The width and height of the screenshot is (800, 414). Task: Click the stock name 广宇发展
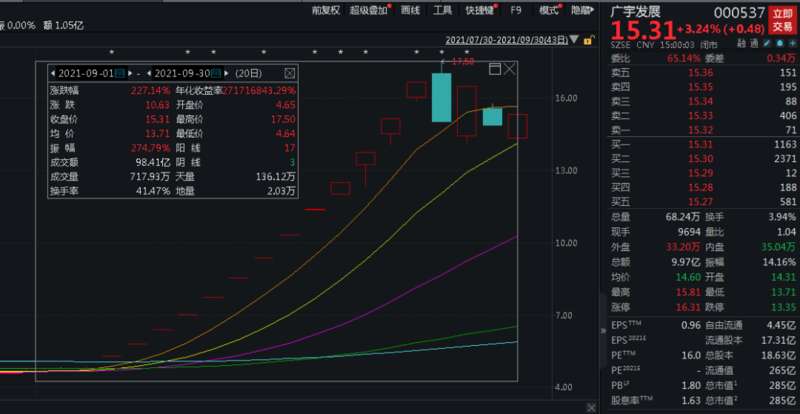tap(635, 12)
